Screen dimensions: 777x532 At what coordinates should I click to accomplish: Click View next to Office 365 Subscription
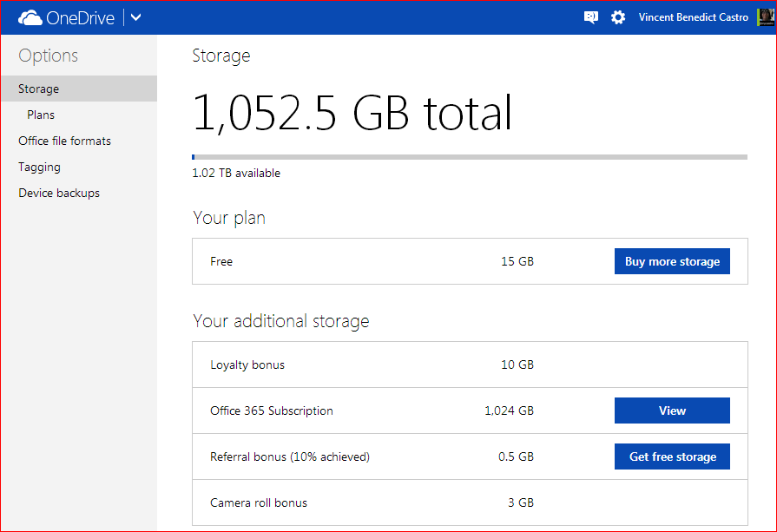(672, 410)
